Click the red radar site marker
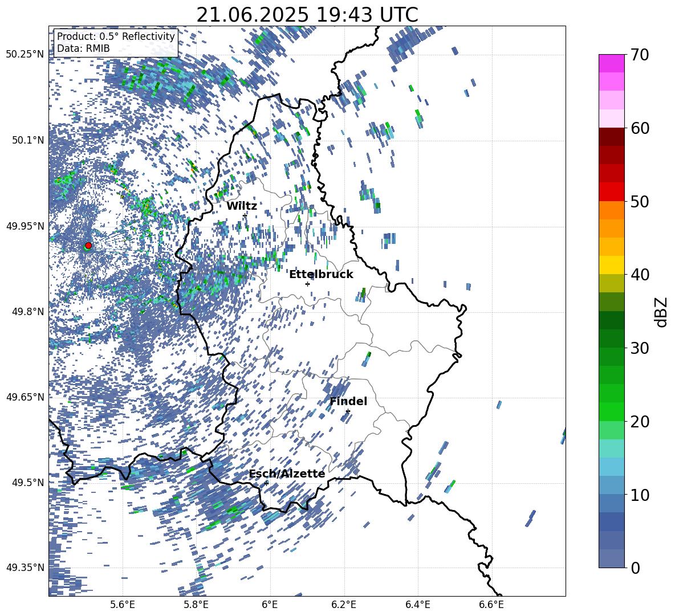 88,245
